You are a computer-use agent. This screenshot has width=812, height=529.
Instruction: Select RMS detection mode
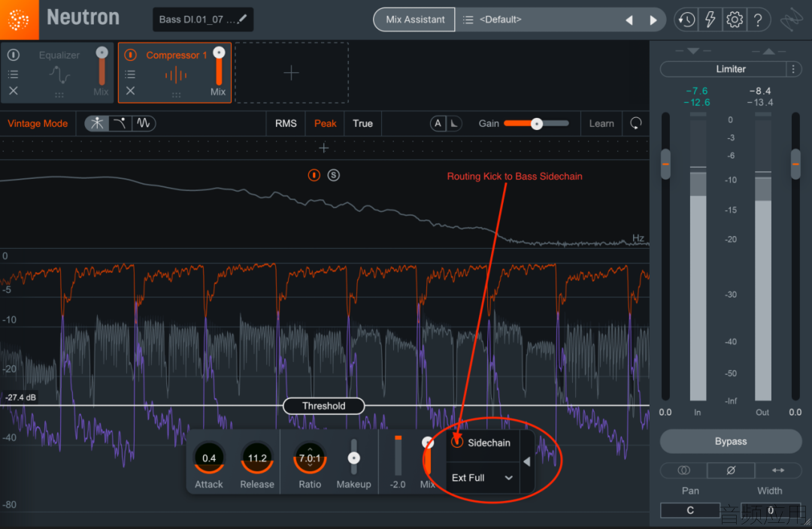point(286,123)
